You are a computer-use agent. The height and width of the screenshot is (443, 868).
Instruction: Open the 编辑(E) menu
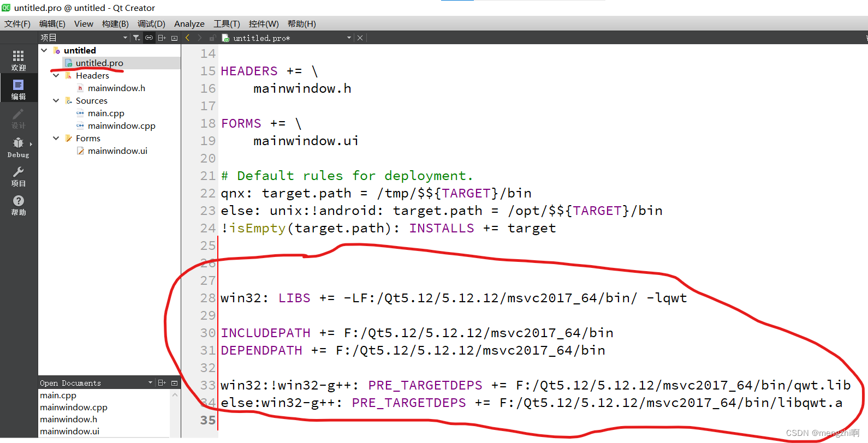click(x=52, y=23)
